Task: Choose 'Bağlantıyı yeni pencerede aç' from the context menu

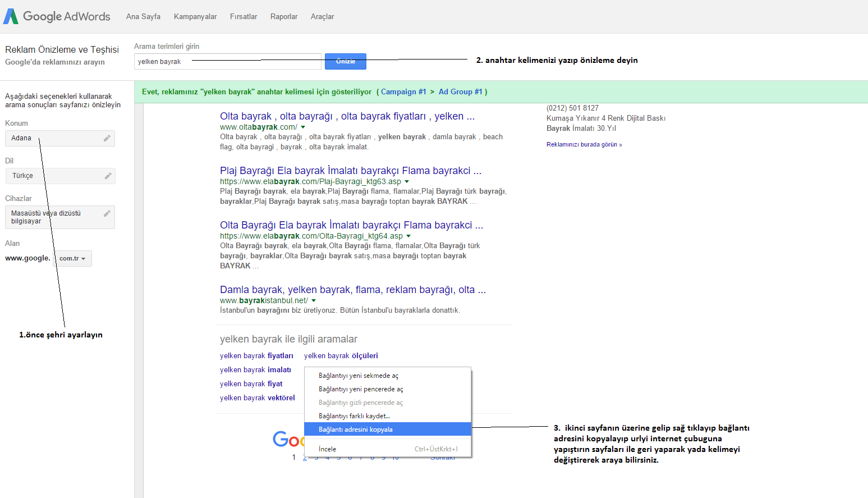Action: 388,389
